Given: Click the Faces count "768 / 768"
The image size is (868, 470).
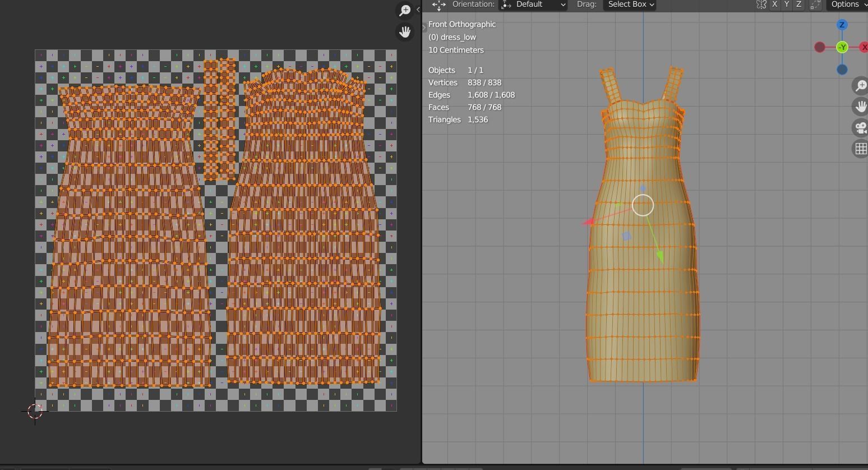Looking at the screenshot, I should 484,107.
